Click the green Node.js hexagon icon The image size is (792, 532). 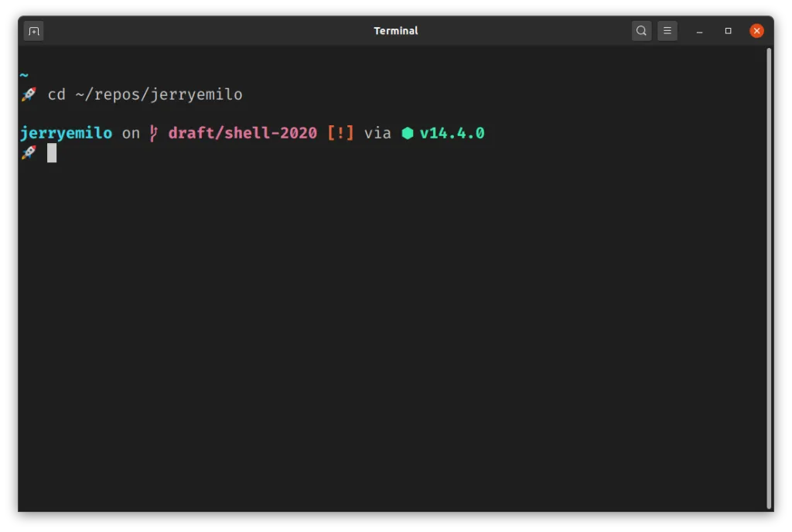click(408, 133)
